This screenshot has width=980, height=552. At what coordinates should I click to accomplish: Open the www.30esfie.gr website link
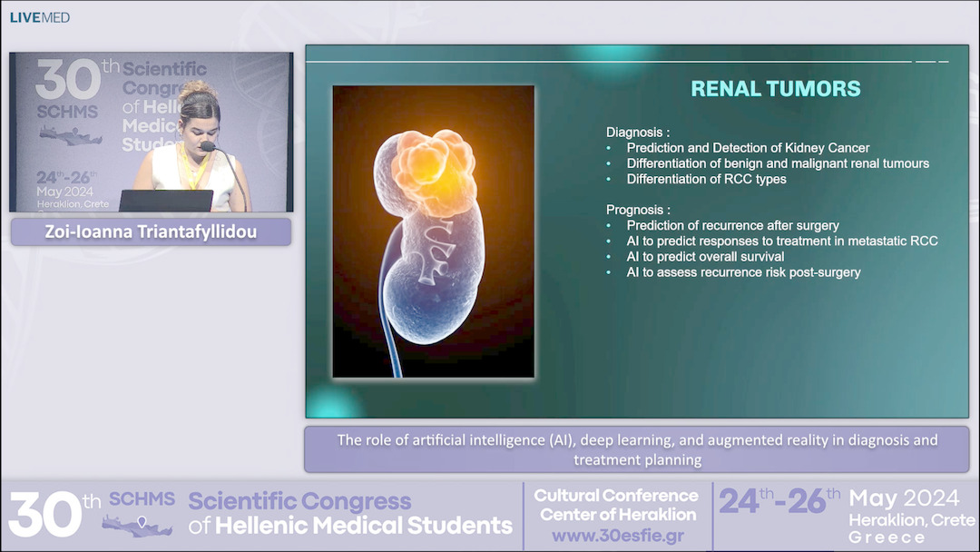[616, 534]
